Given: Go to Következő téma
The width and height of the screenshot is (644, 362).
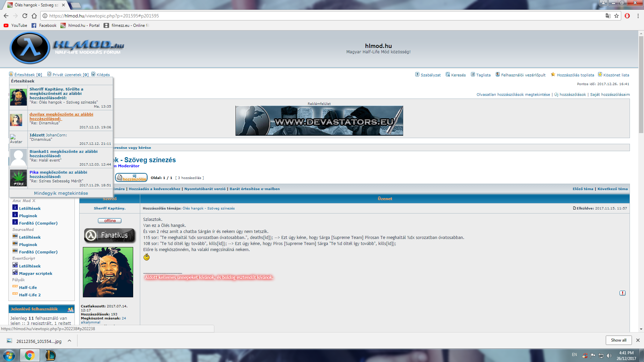Looking at the screenshot, I should tap(612, 189).
